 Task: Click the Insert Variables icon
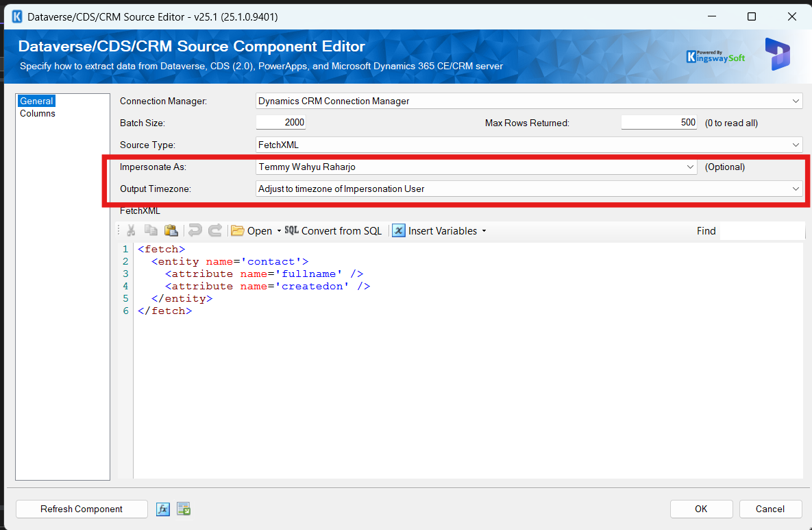pos(398,230)
